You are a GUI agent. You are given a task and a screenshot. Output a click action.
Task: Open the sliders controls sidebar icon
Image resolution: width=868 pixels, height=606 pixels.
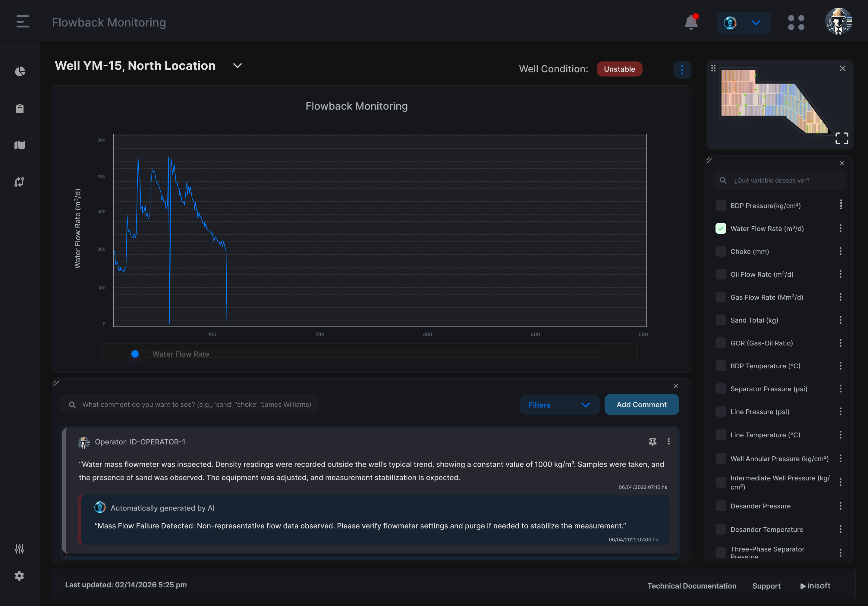click(x=19, y=548)
